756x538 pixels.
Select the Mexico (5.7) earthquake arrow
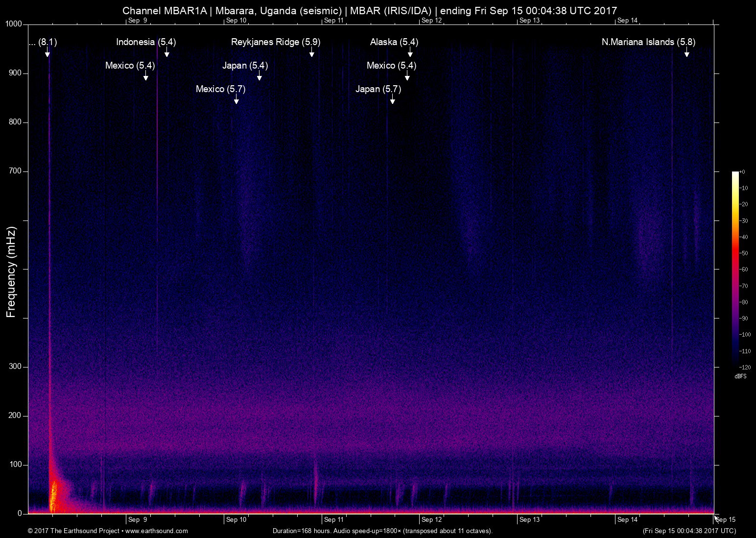click(236, 100)
